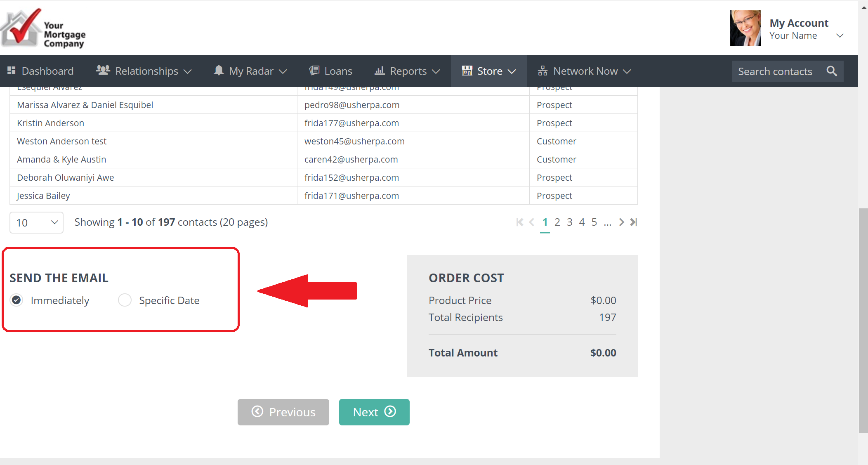The height and width of the screenshot is (465, 868).
Task: Go to next contacts page arrow
Action: point(621,222)
